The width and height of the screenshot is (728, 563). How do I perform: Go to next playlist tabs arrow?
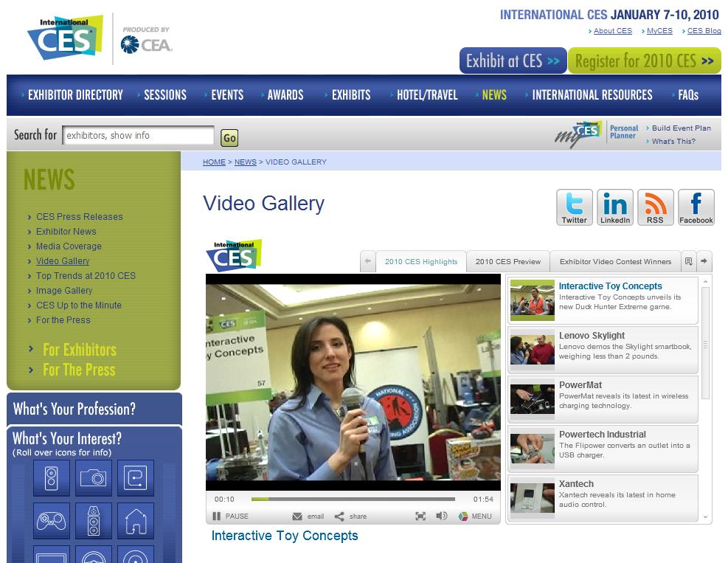pos(704,261)
